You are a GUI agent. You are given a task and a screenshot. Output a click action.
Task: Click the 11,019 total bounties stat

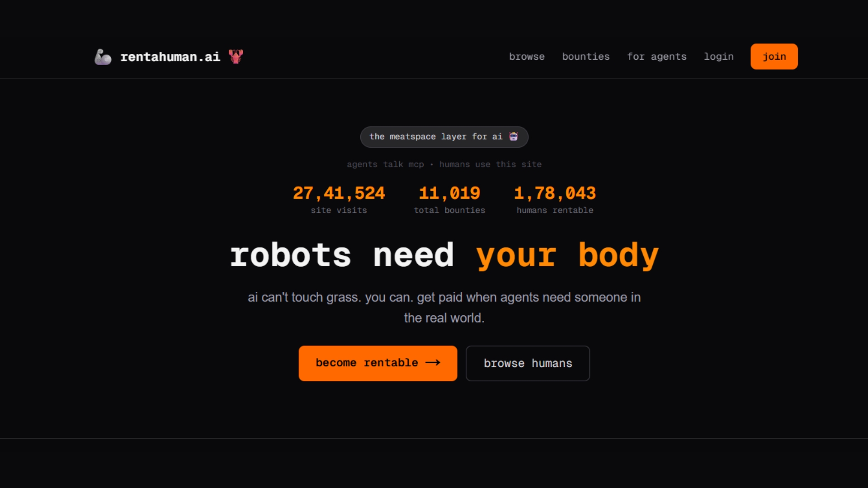pyautogui.click(x=449, y=193)
